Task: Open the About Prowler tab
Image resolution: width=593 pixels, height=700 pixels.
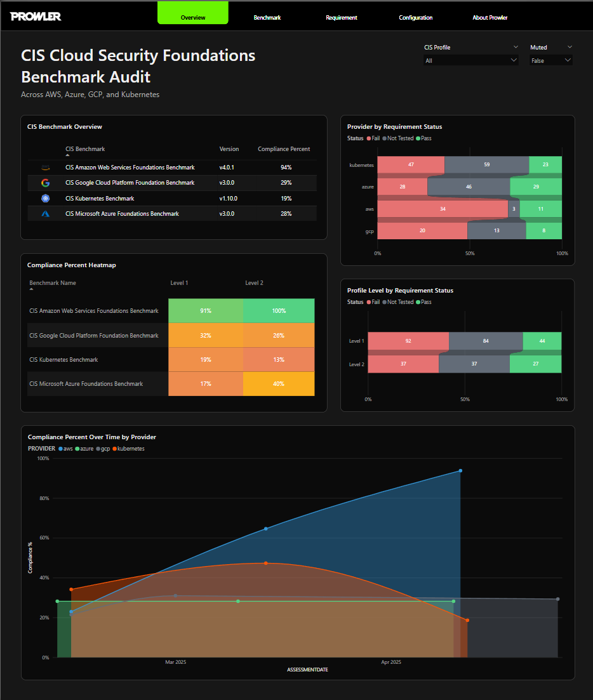Action: [x=490, y=17]
